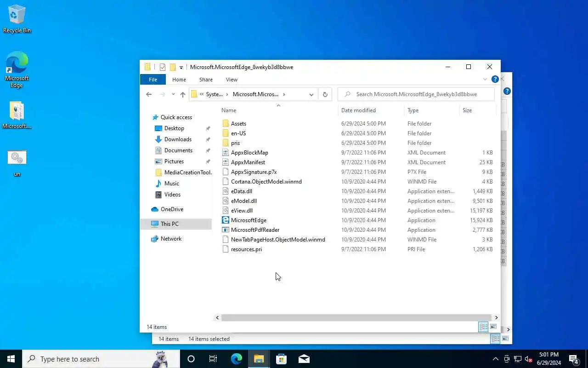This screenshot has width=588, height=368.
Task: Select the pris folder
Action: tap(235, 143)
